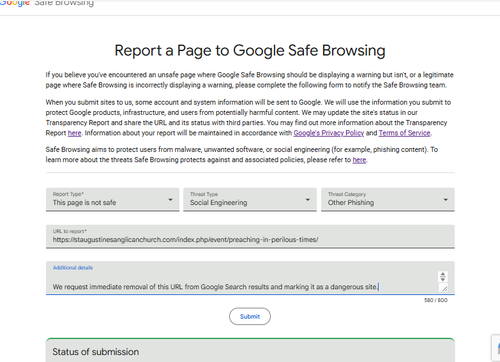This screenshot has height=362, width=500.
Task: Open the Terms of Service link
Action: point(404,133)
